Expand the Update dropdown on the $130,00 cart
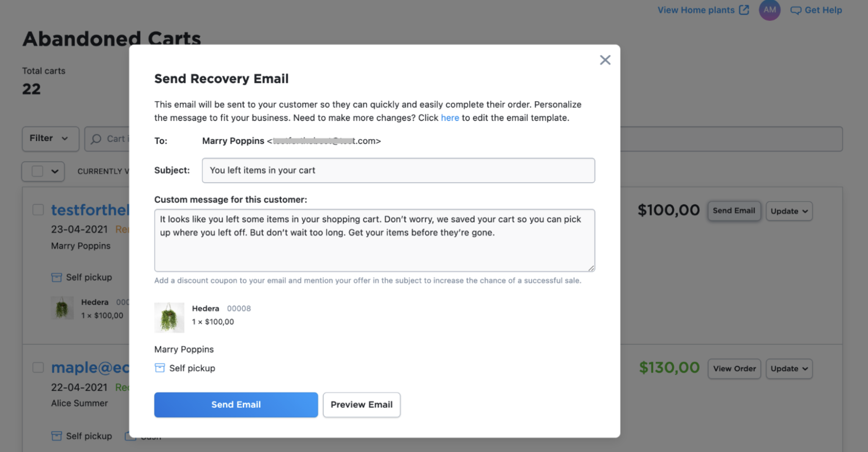 point(789,368)
